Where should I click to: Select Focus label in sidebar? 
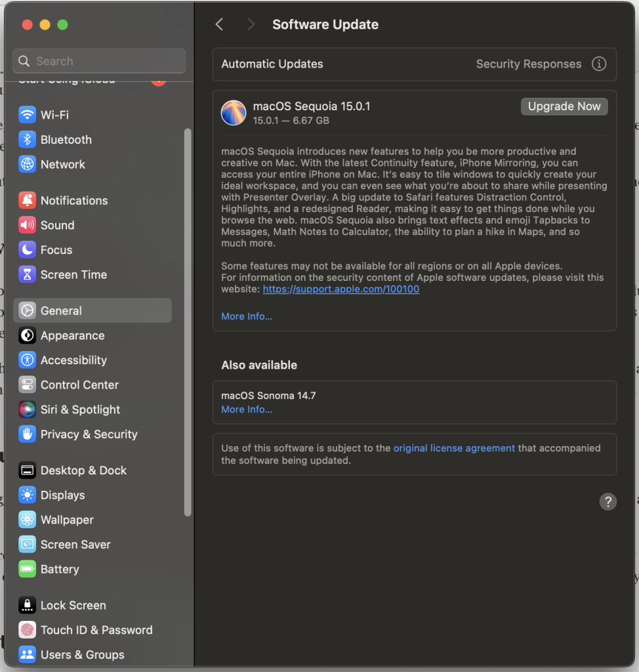coord(56,250)
